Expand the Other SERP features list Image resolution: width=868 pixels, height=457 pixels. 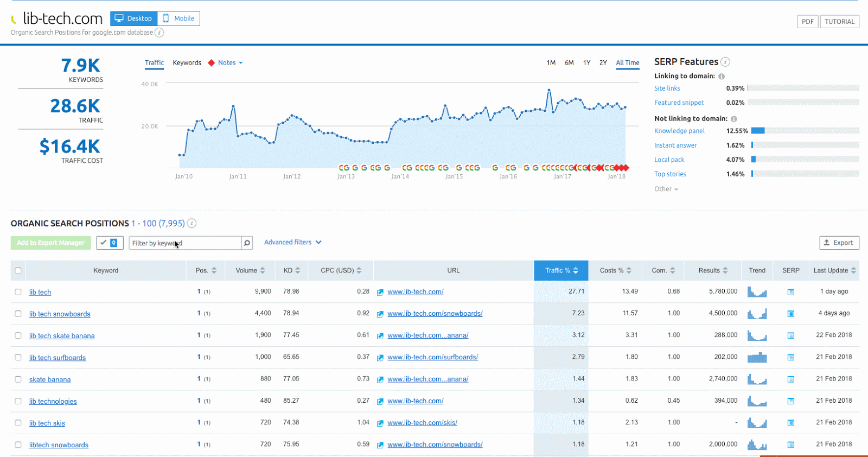[x=666, y=189]
